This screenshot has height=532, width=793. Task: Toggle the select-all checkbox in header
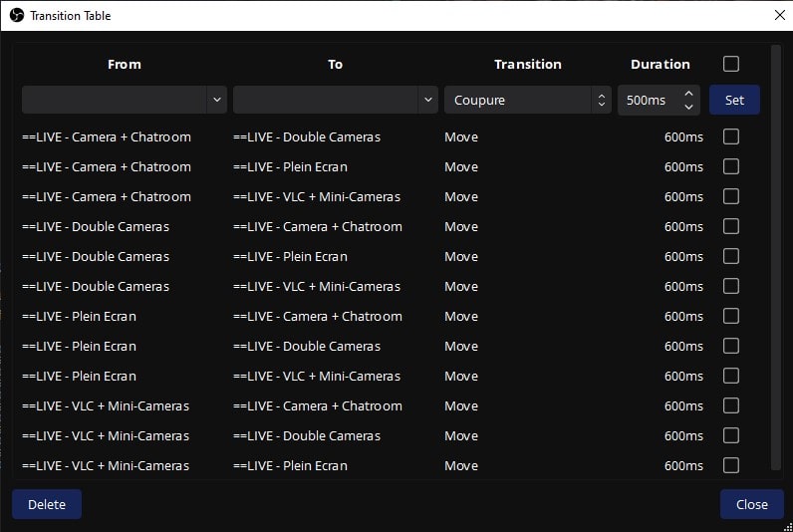click(x=731, y=64)
